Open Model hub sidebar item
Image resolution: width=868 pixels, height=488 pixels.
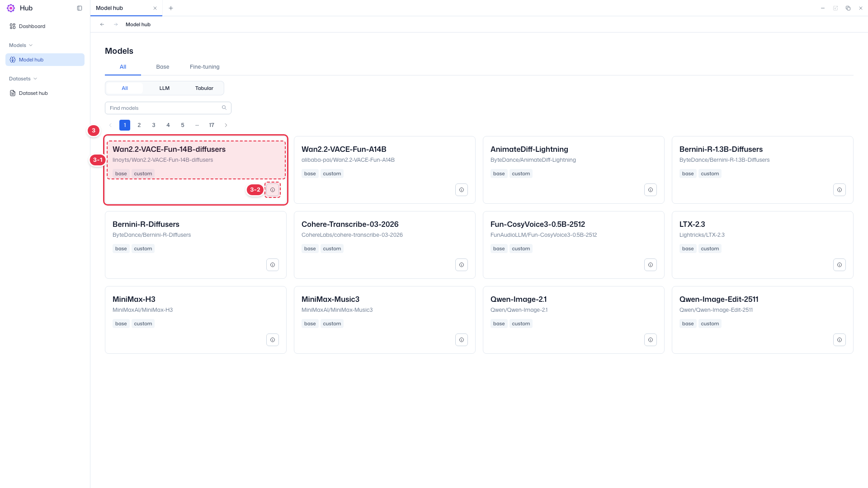[45, 60]
